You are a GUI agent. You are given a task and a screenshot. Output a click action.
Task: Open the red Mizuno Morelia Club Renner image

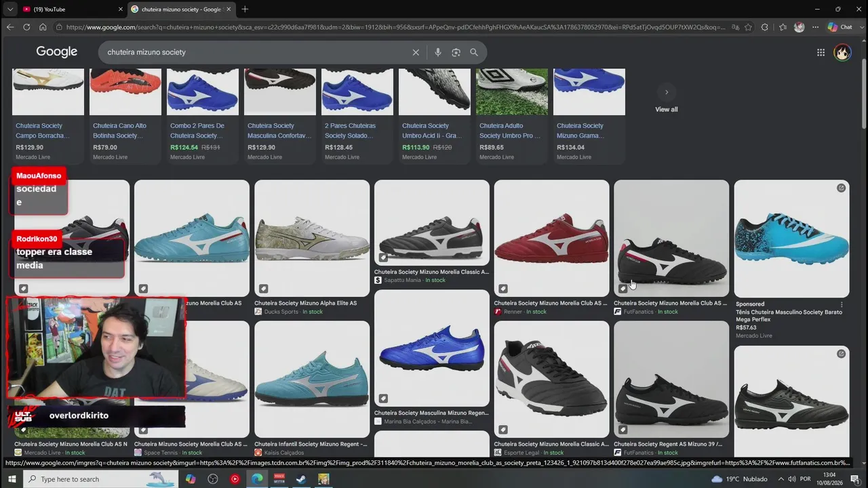click(551, 238)
